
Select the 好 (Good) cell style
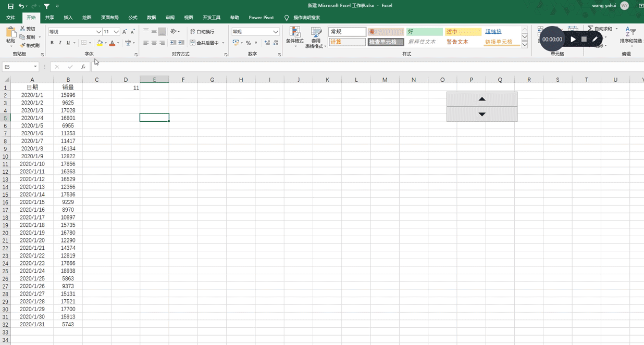tap(424, 32)
